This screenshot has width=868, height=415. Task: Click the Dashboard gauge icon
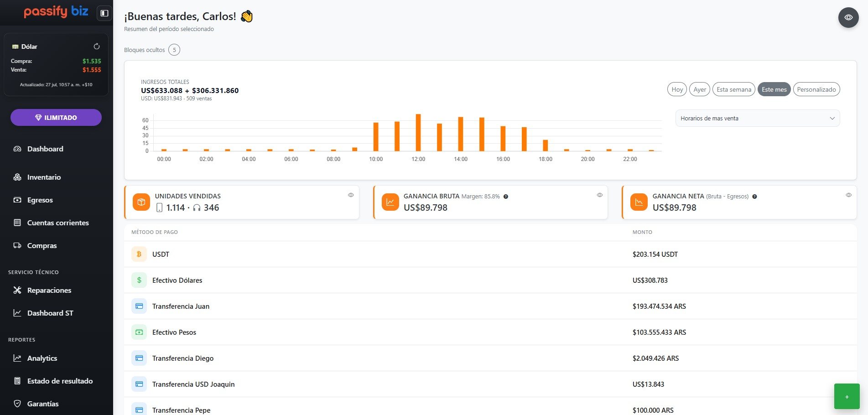click(x=17, y=149)
